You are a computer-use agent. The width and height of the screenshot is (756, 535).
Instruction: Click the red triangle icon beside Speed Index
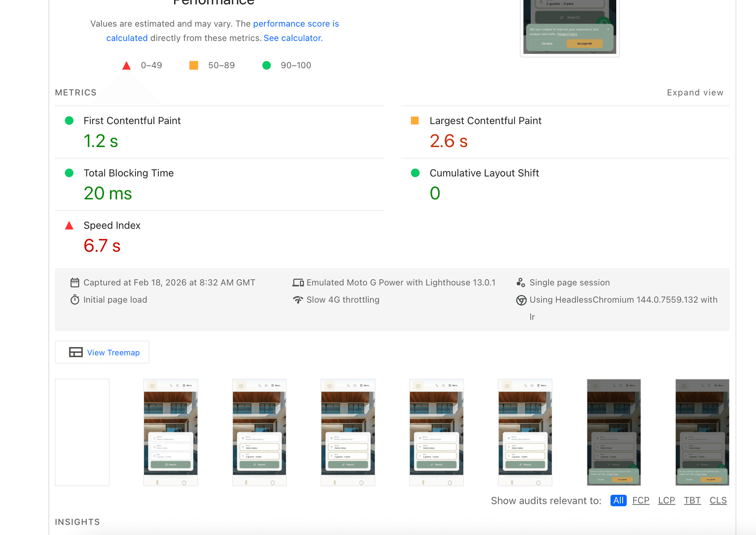tap(69, 226)
